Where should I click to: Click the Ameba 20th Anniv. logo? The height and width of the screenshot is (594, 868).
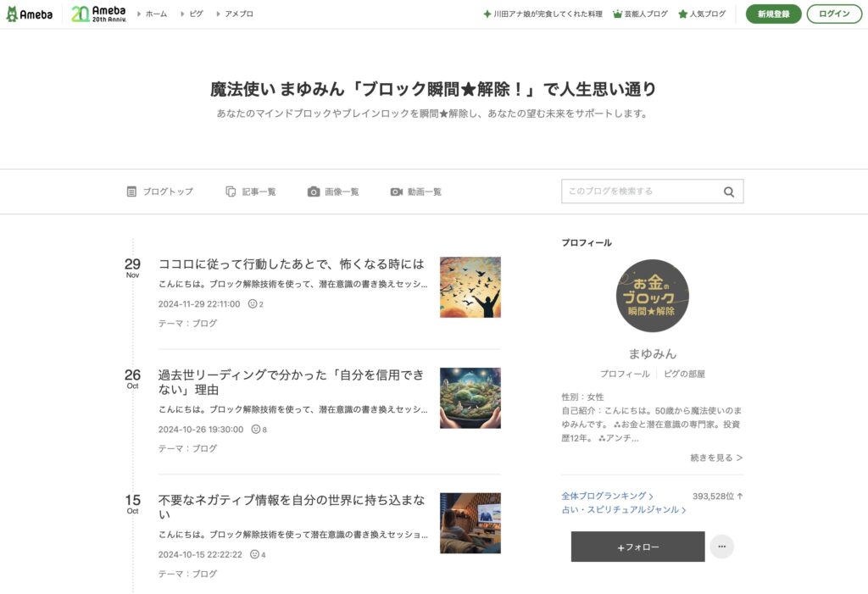tap(99, 14)
